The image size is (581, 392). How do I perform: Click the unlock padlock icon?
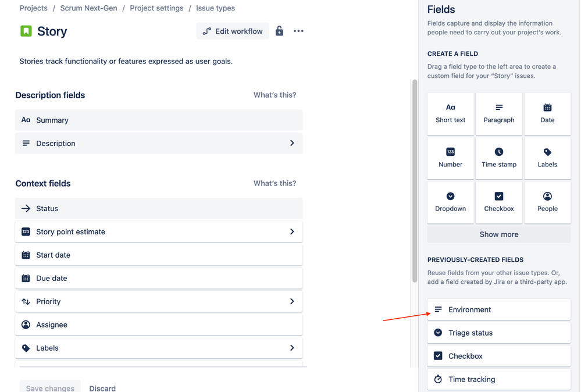pyautogui.click(x=279, y=31)
